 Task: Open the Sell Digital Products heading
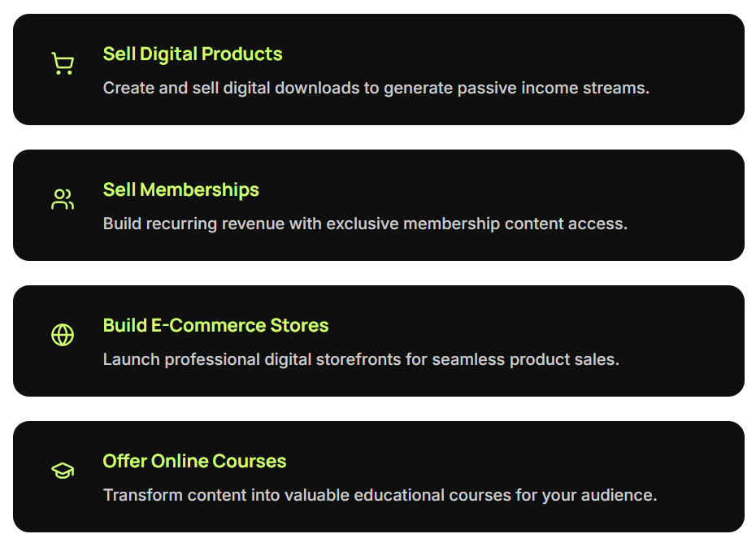(193, 54)
